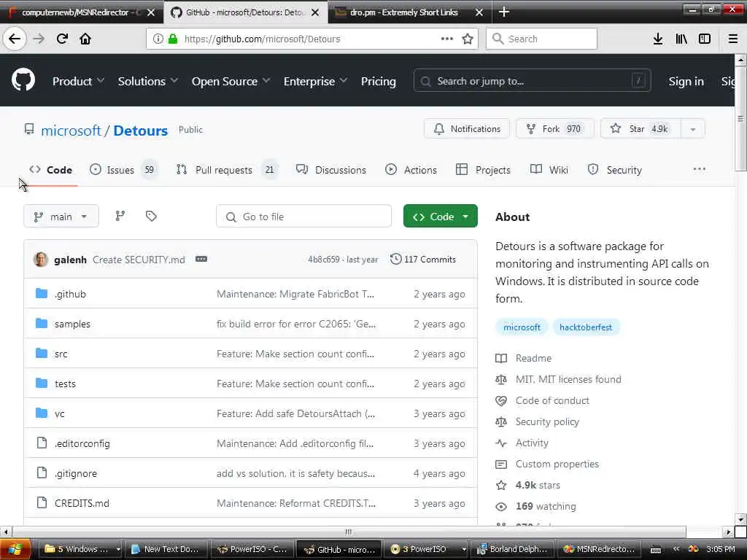The height and width of the screenshot is (560, 747).
Task: Open the main branch selector dropdown
Action: [x=61, y=216]
